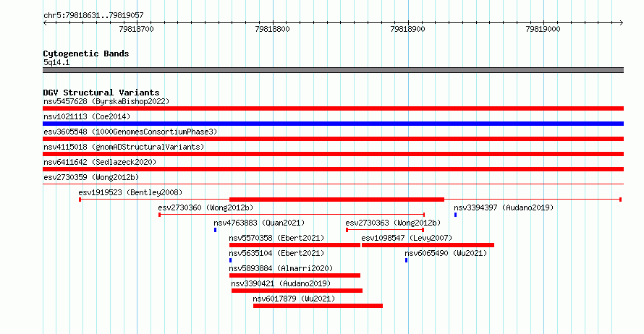Viewport: 644px width, 334px height.
Task: Click nsv4115018 (gnomADStructuralVariants) label
Action: (124, 147)
